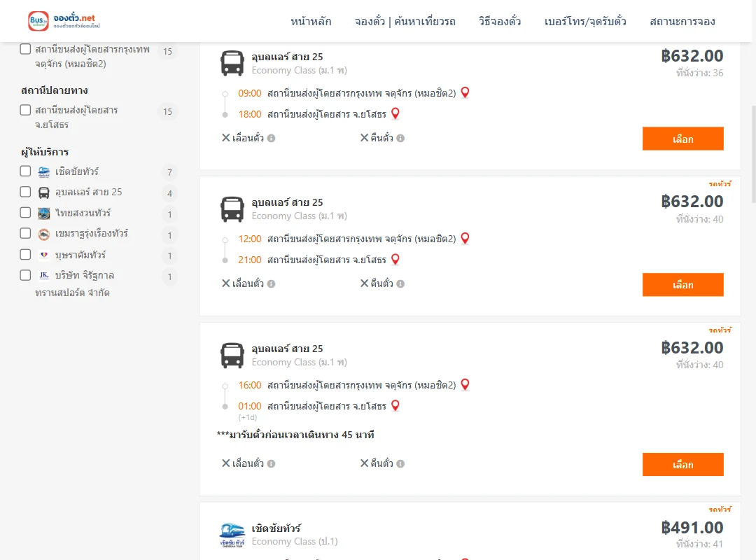Open map pin for 21:00 arrival station
The width and height of the screenshot is (756, 560).
[395, 260]
